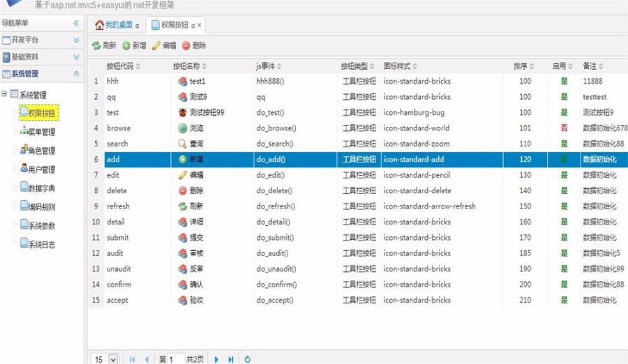
Task: Open 角色管理 in the tree
Action: pyautogui.click(x=38, y=151)
